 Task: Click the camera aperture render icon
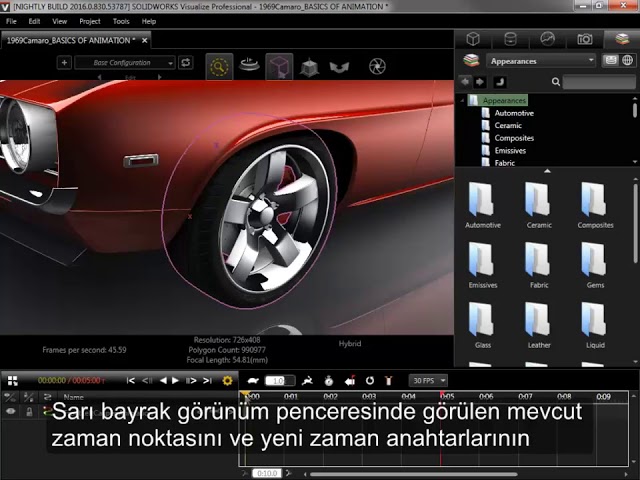tap(377, 66)
